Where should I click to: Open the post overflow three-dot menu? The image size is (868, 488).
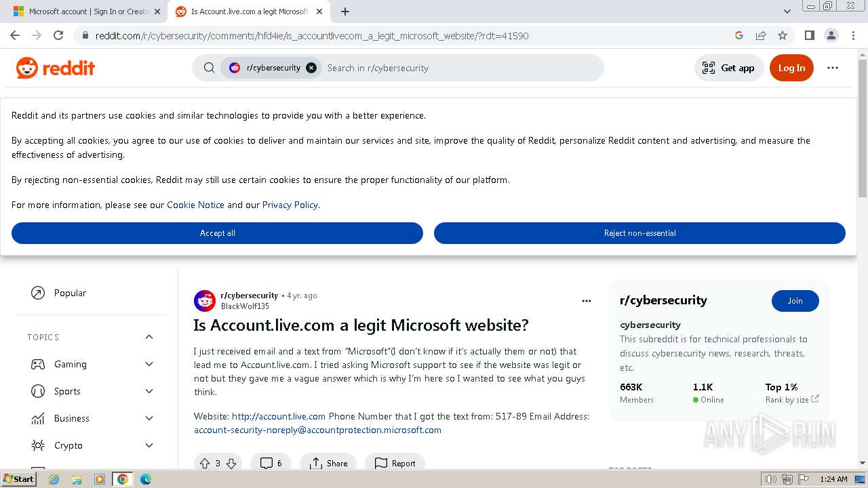(587, 300)
